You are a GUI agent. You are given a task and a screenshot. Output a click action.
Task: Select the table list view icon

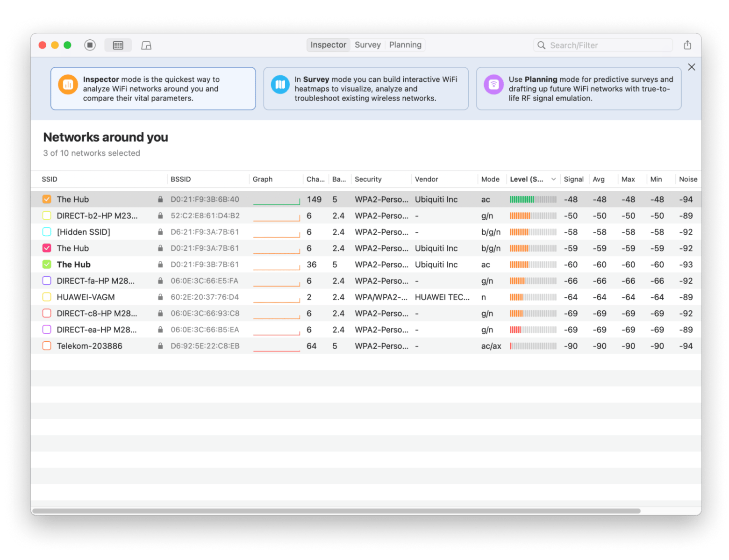point(118,45)
